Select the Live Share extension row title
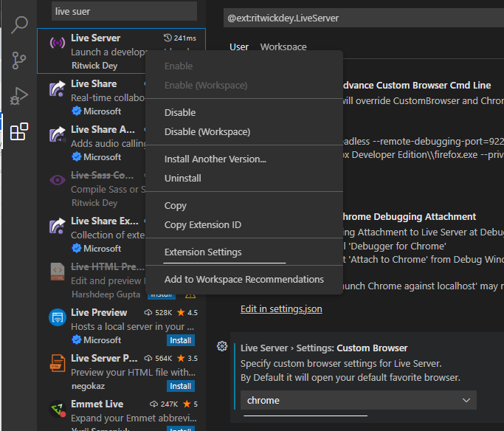The width and height of the screenshot is (504, 431). [94, 84]
